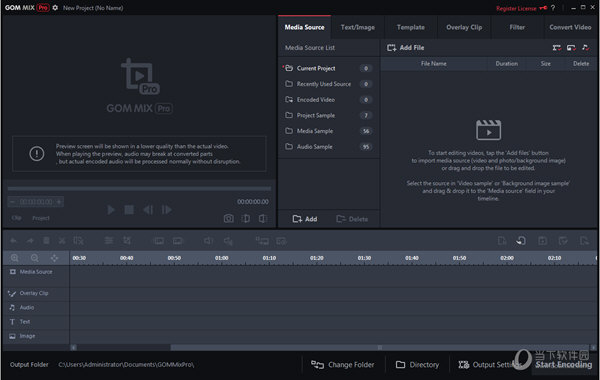The width and height of the screenshot is (600, 380).
Task: Step to the previous frame
Action: coord(148,210)
